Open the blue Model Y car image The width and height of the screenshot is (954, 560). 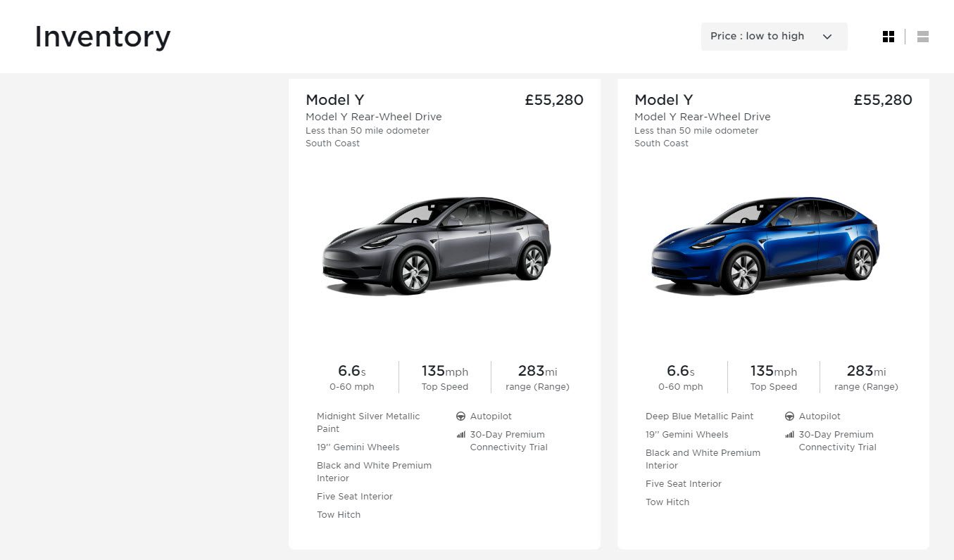pyautogui.click(x=765, y=245)
